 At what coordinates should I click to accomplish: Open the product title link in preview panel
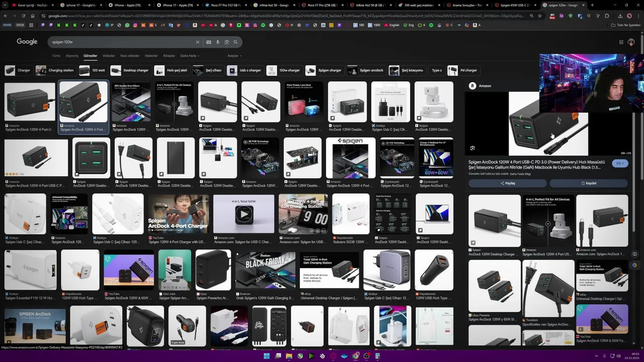[537, 164]
